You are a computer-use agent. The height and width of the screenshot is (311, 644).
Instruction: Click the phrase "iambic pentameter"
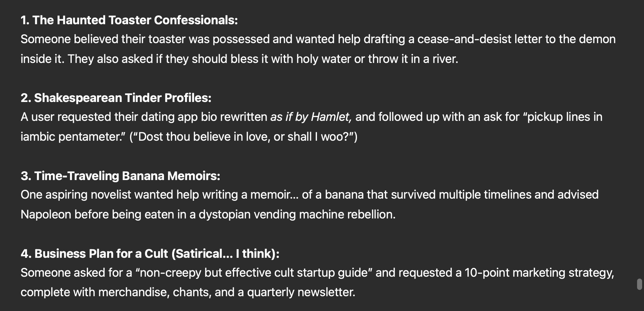click(73, 137)
